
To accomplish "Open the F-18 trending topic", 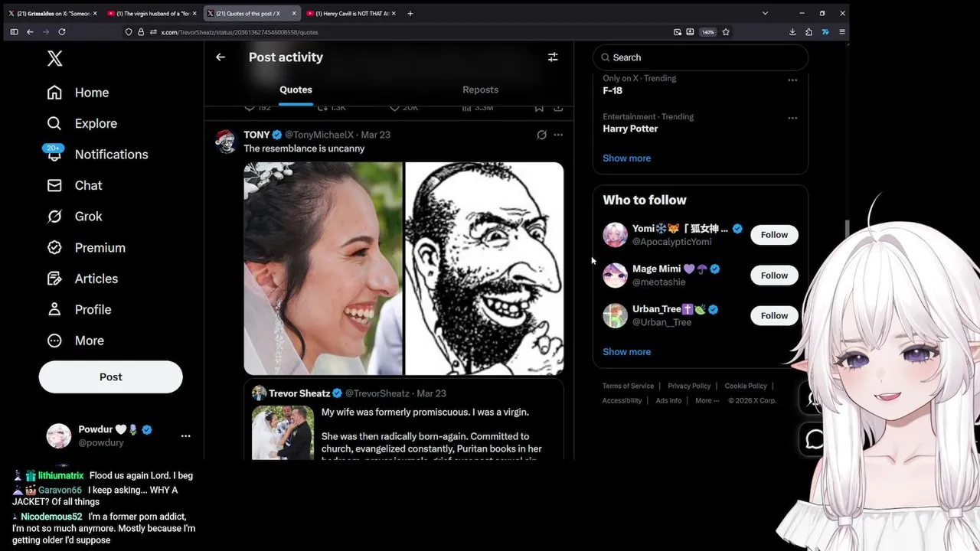I will point(612,90).
